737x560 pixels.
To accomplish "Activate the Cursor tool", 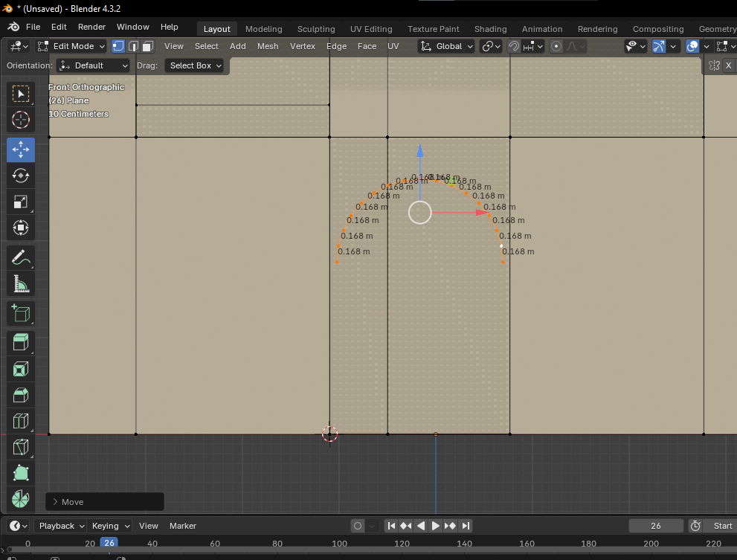I will 21,120.
